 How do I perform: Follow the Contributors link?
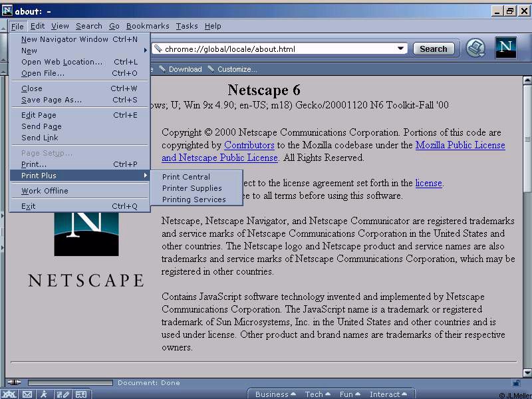click(x=249, y=145)
